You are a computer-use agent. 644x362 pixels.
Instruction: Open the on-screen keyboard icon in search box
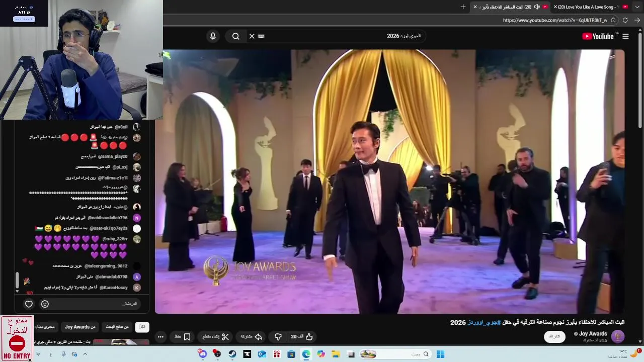click(x=261, y=36)
